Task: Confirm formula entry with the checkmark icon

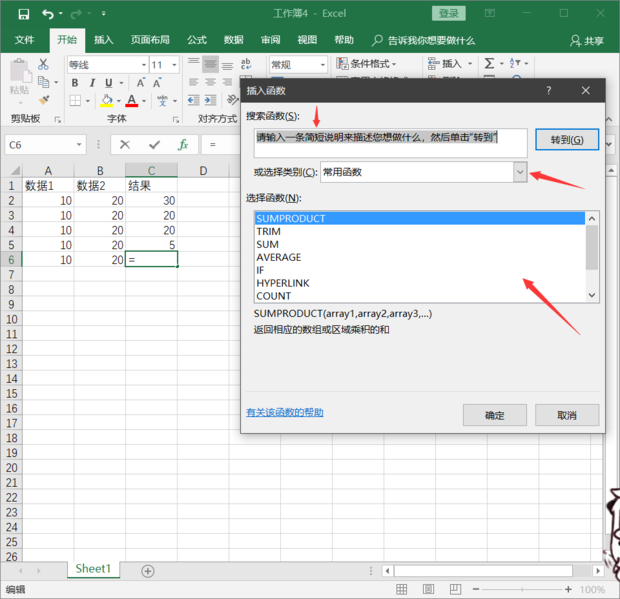Action: click(153, 145)
